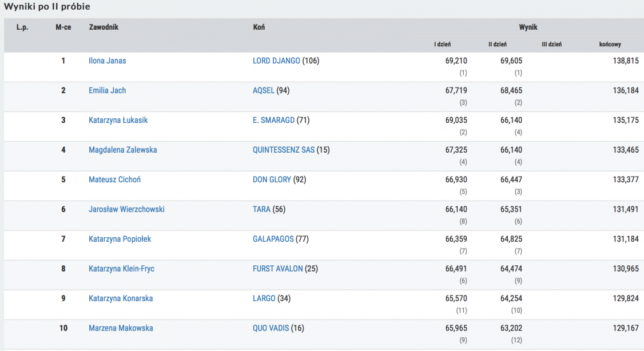The width and height of the screenshot is (644, 351).
Task: Open DON GLORY horse link
Action: 272,180
